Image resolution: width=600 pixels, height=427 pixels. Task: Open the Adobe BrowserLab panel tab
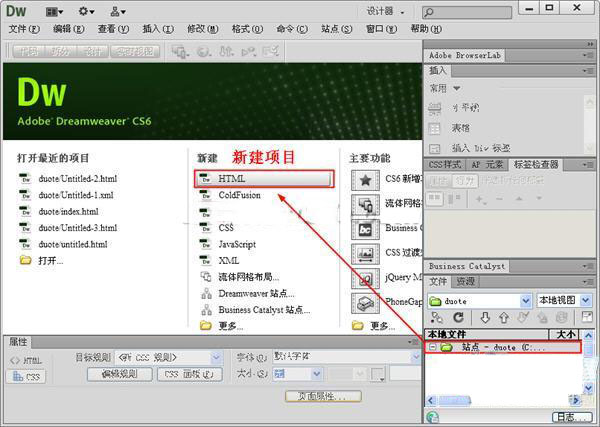(x=465, y=55)
